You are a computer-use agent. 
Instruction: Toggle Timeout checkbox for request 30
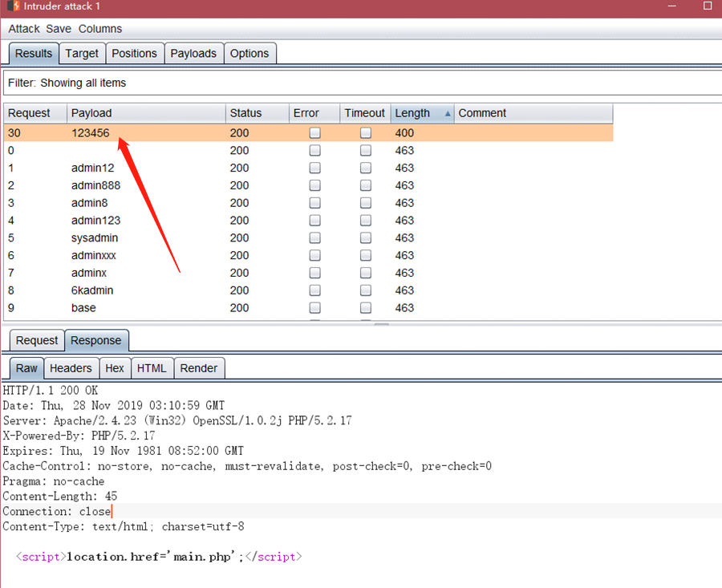pos(366,133)
